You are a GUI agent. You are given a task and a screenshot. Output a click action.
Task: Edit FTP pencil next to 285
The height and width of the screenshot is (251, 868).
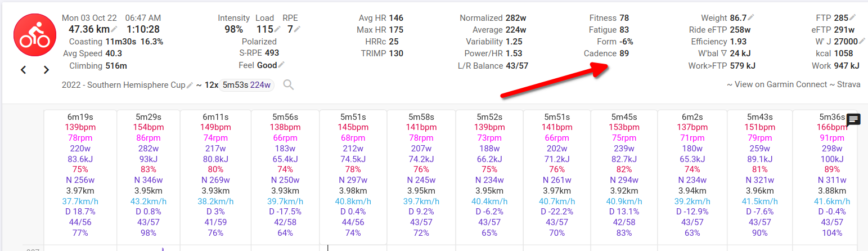853,17
